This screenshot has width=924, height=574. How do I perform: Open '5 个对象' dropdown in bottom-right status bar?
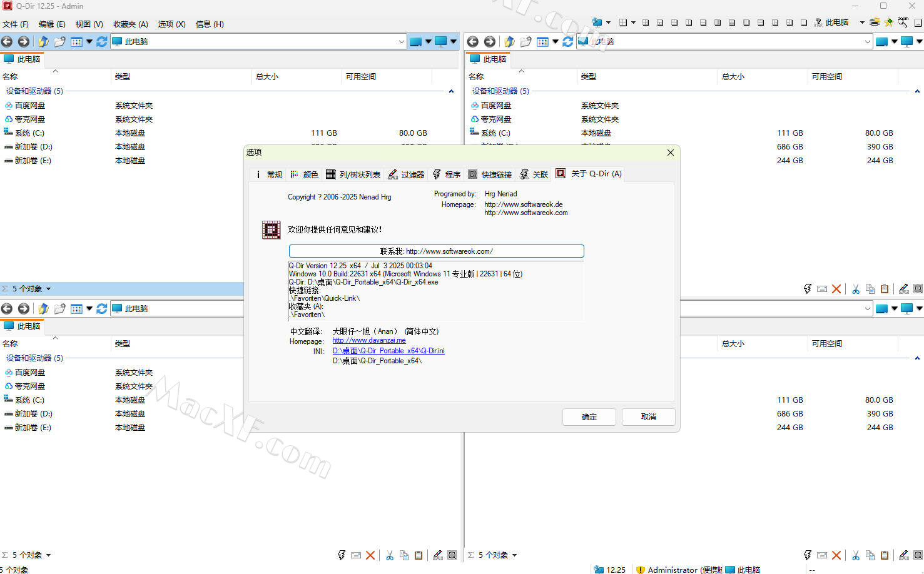pos(514,555)
